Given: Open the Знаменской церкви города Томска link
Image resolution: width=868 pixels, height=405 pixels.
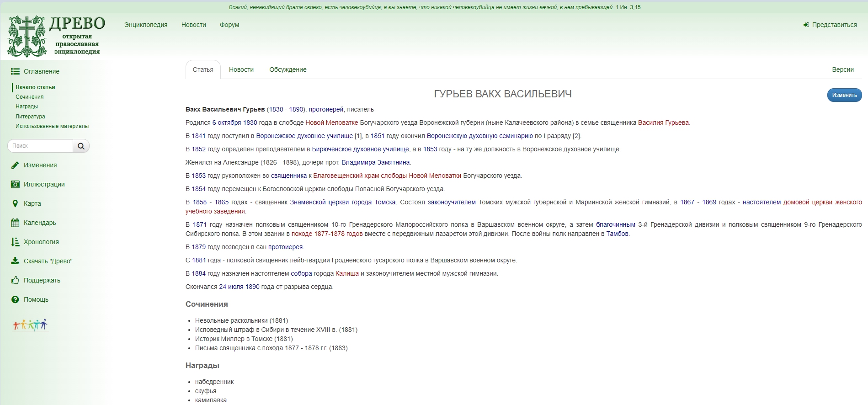Looking at the screenshot, I should coord(343,202).
